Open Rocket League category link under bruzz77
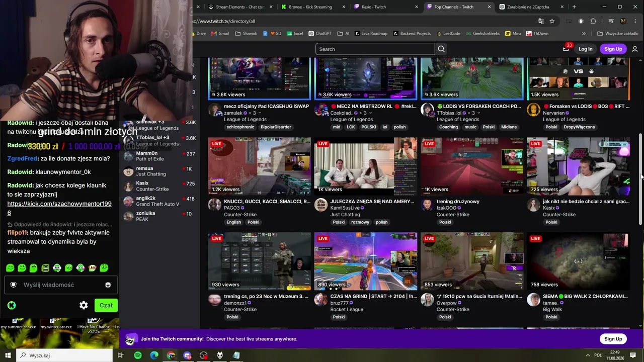Image resolution: width=644 pixels, height=362 pixels. (347, 310)
